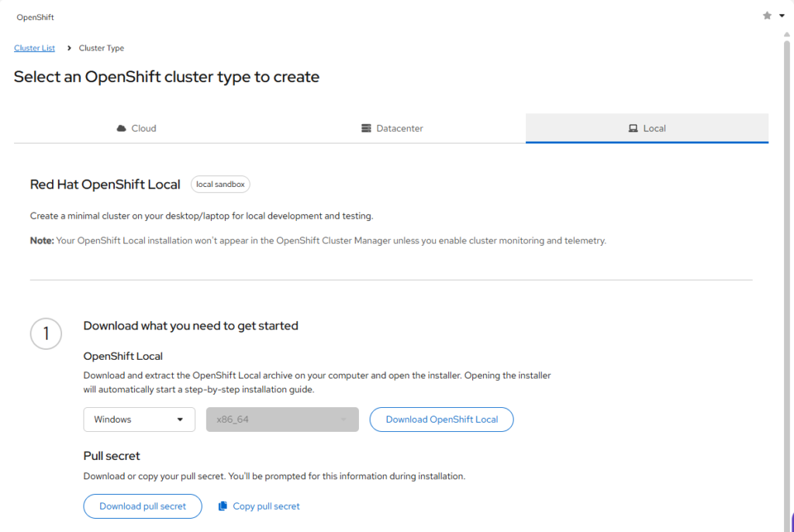Image resolution: width=794 pixels, height=532 pixels.
Task: Click the cloud icon in Cloud tab
Action: click(121, 129)
